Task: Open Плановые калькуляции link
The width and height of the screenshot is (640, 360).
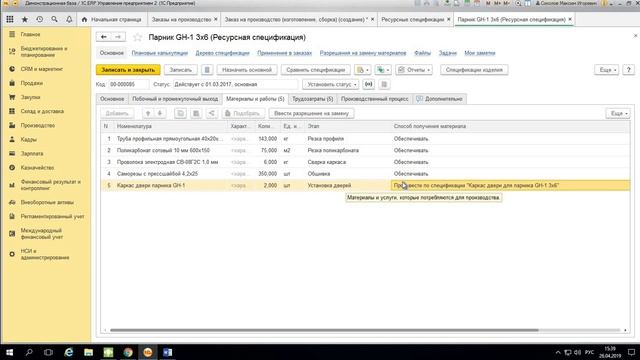Action: [x=160, y=53]
